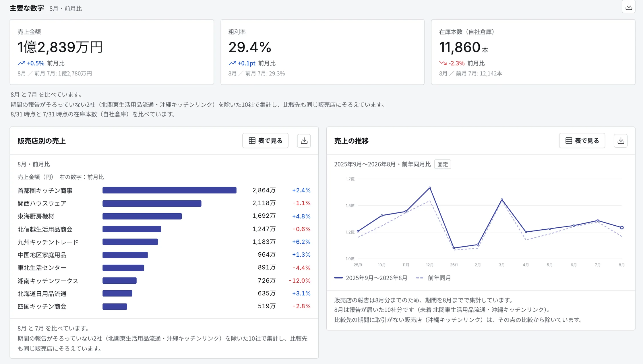Click the 11,860 inventory count figure
This screenshot has width=643, height=364.
click(x=460, y=47)
